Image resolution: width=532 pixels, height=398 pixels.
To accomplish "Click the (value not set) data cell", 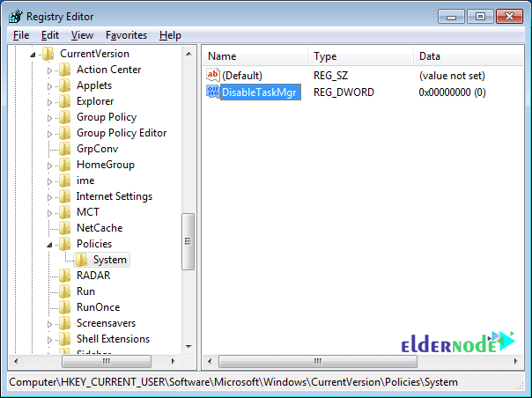I will click(452, 76).
